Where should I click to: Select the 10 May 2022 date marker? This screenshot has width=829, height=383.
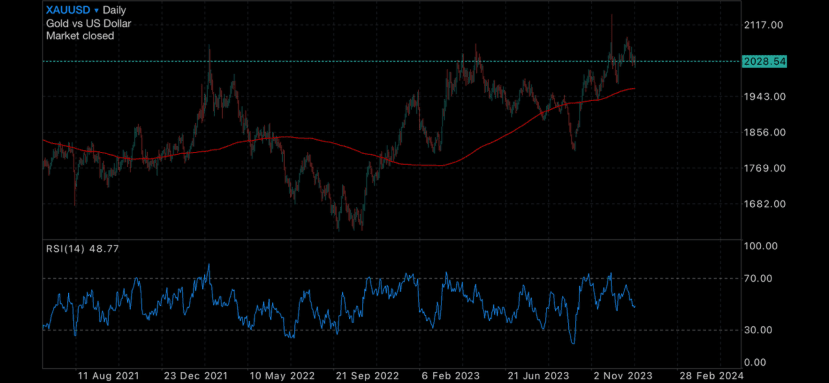pyautogui.click(x=281, y=375)
